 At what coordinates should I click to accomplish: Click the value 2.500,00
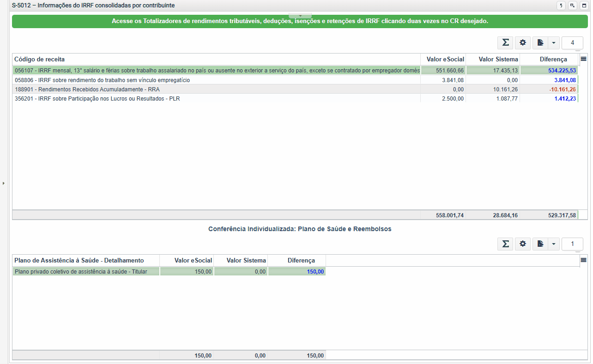(453, 98)
